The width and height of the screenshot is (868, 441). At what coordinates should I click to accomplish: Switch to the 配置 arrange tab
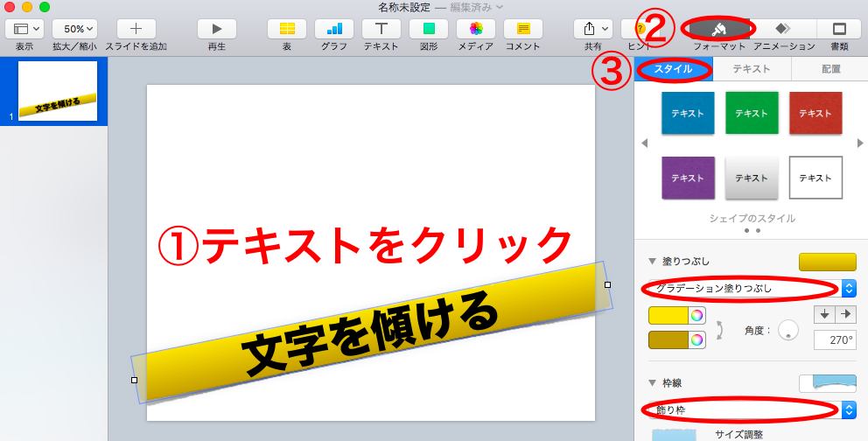tap(830, 69)
